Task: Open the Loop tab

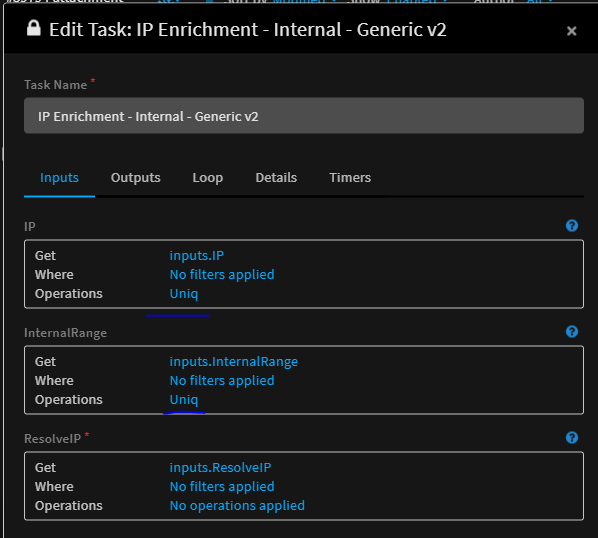Action: coord(207,178)
